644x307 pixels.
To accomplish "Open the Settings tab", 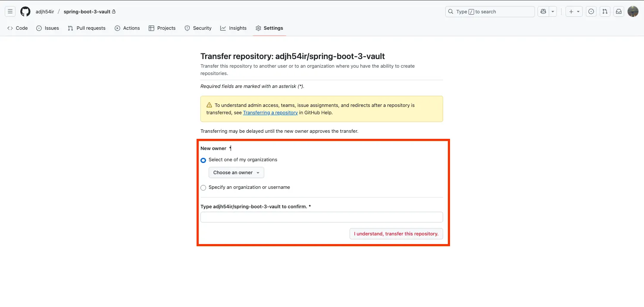I will (269, 28).
